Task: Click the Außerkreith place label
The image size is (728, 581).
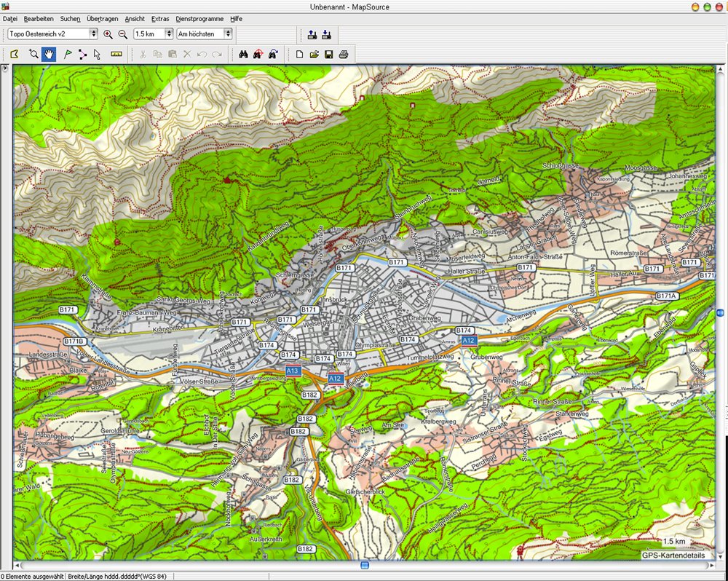Action: [266, 539]
